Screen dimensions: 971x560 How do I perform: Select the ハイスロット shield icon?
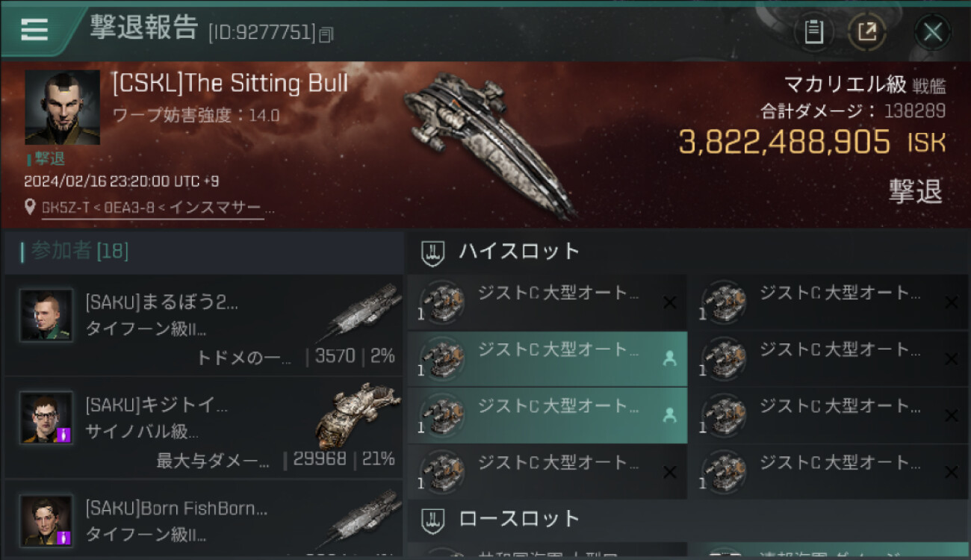pyautogui.click(x=433, y=252)
